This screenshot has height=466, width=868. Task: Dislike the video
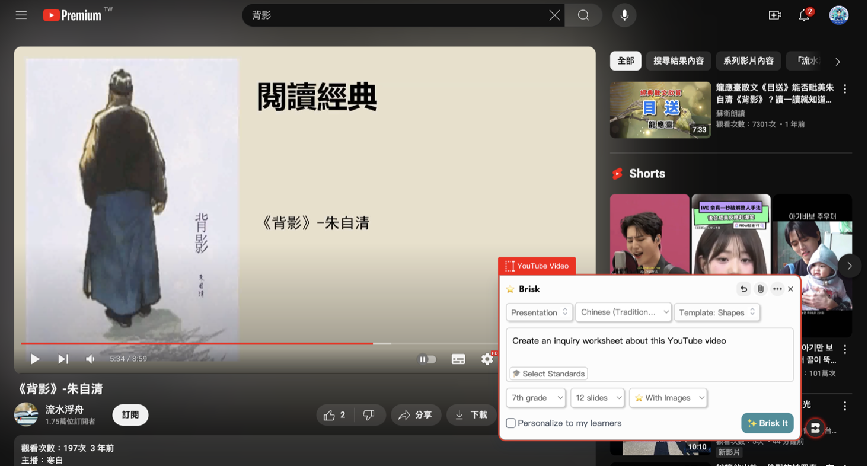369,415
